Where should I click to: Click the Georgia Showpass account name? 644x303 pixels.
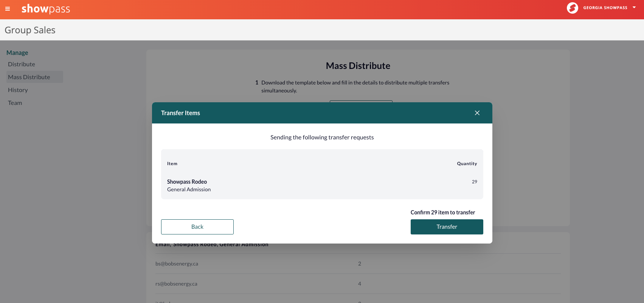605,8
